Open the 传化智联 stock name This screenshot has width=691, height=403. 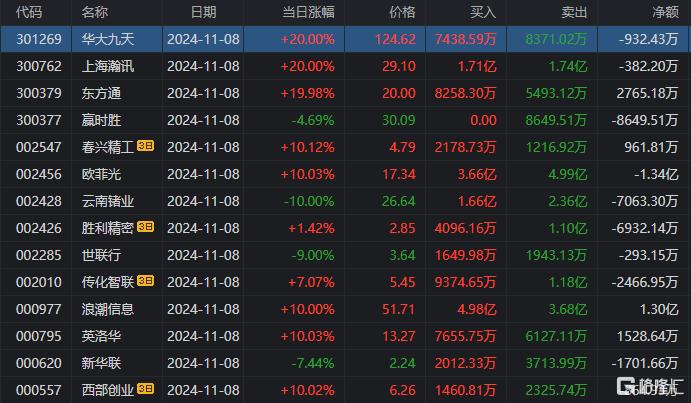click(x=108, y=282)
